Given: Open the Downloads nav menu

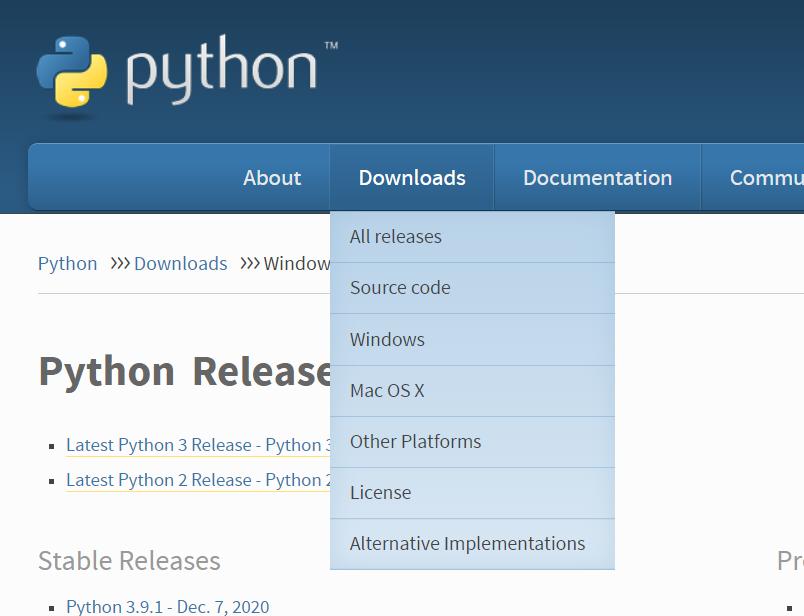Looking at the screenshot, I should point(412,177).
